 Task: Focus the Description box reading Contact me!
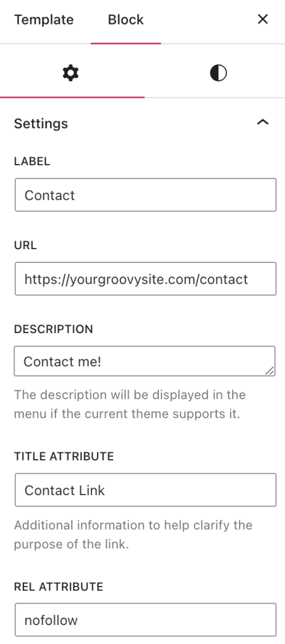pos(144,361)
